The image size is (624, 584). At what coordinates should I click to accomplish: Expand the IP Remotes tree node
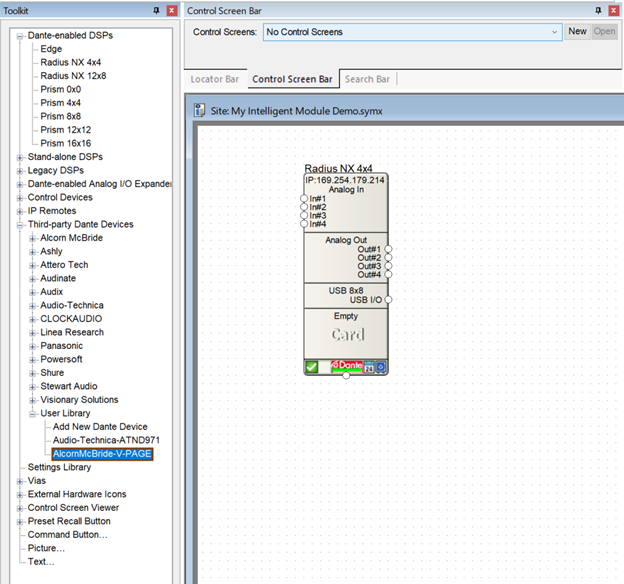20,211
